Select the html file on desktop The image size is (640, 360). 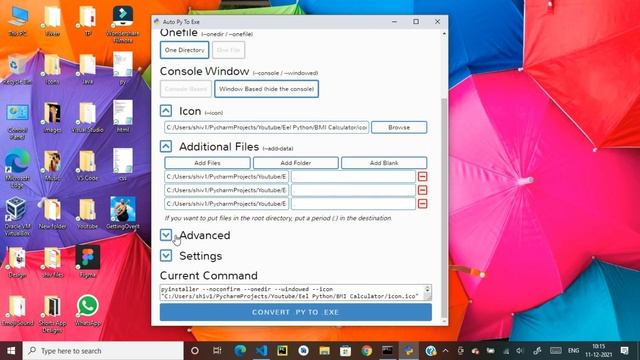tap(123, 116)
